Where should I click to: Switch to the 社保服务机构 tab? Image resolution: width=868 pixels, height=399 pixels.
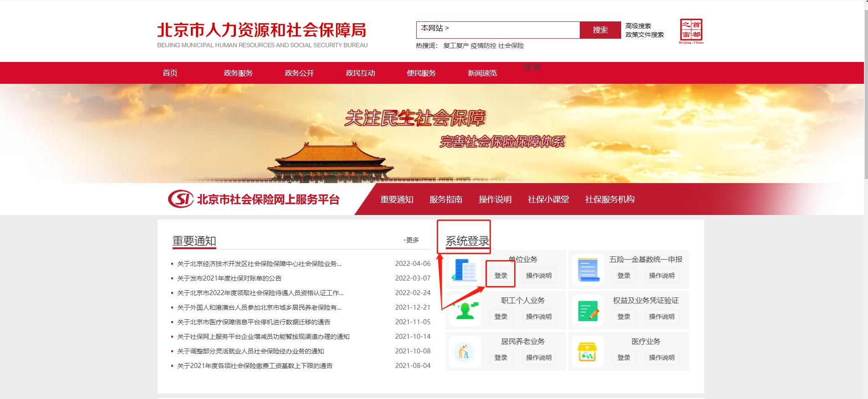point(610,199)
